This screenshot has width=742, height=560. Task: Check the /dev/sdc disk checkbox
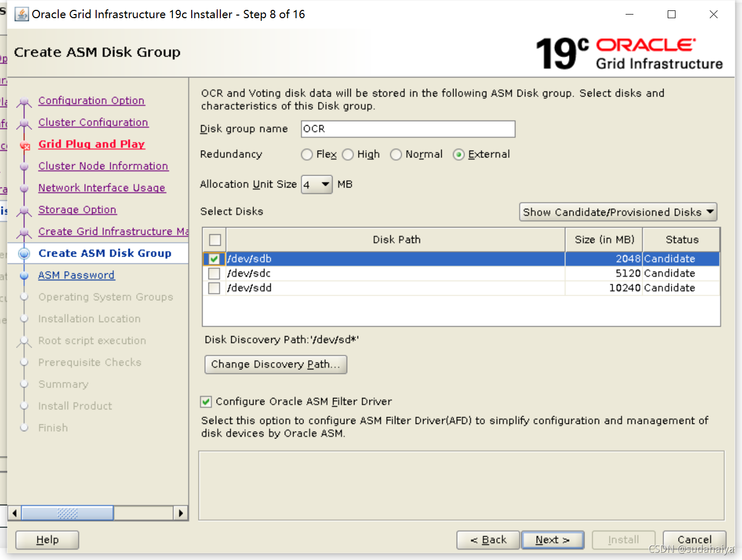click(214, 273)
